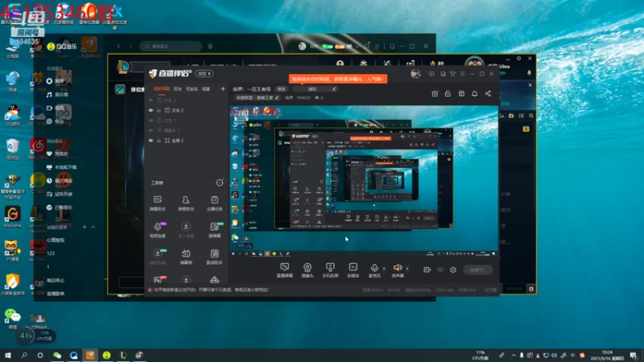The height and width of the screenshot is (362, 644).
Task: Add a new scene with plus icon
Action: click(x=223, y=88)
